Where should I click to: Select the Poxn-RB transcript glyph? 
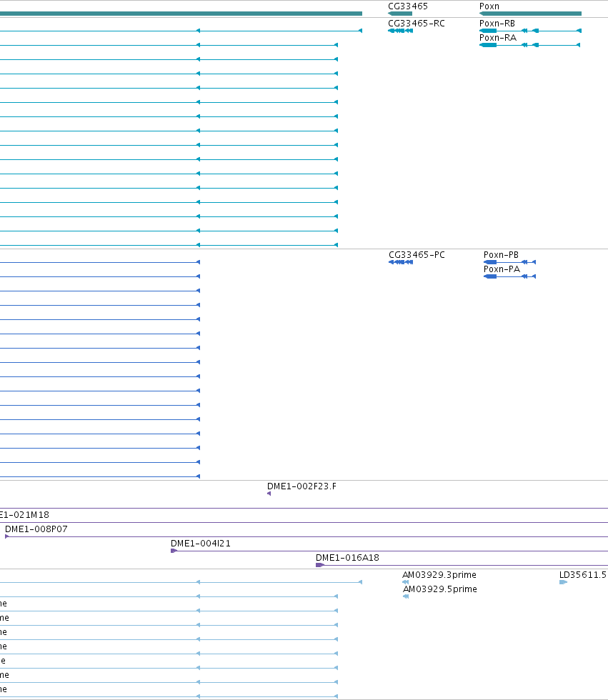(530, 31)
